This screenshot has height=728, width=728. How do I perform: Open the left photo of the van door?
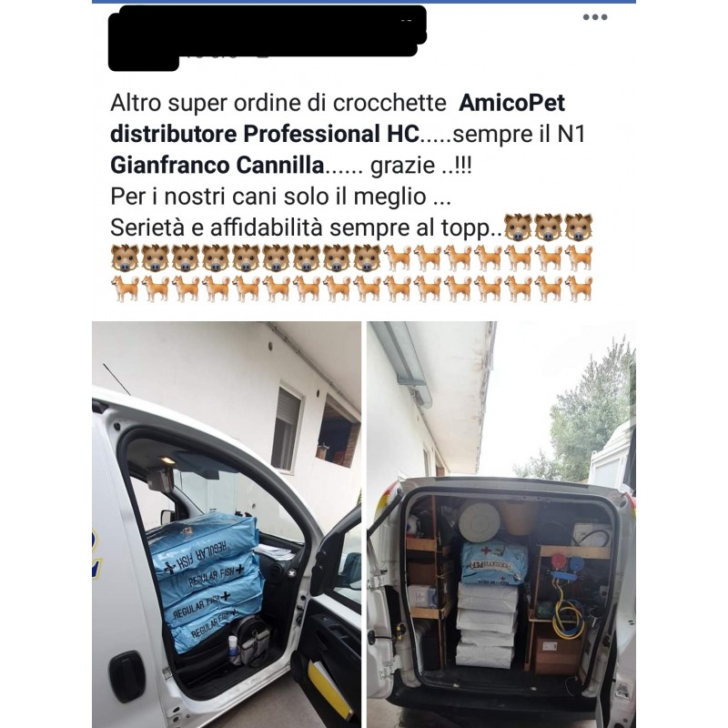click(x=227, y=524)
